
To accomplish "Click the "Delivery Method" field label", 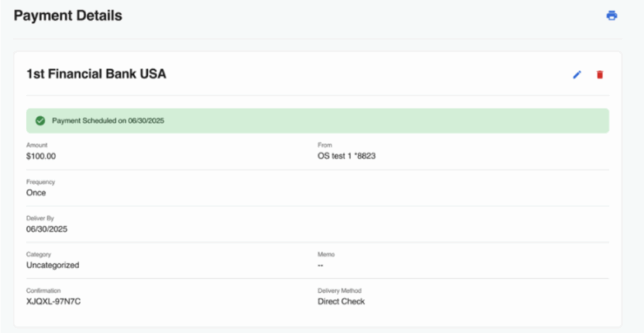I will [339, 291].
